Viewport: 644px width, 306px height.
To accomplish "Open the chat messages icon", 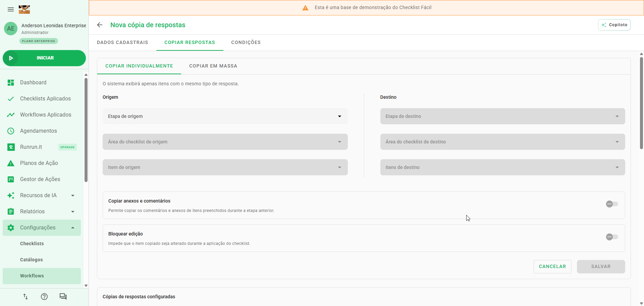I will click(x=63, y=297).
